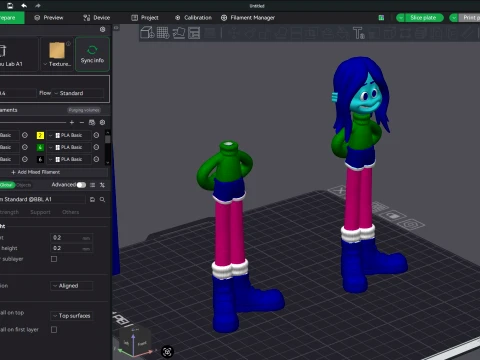The image size is (480, 360).
Task: Open the Device tab
Action: 97,18
